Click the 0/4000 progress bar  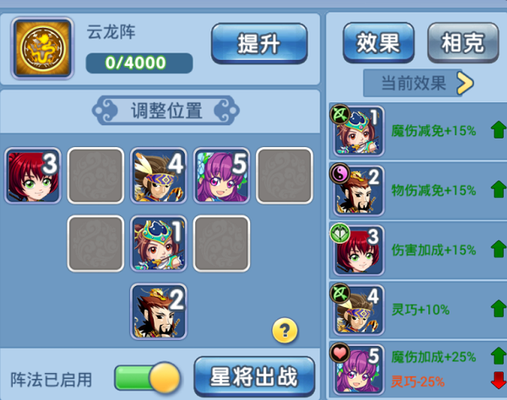(x=139, y=63)
